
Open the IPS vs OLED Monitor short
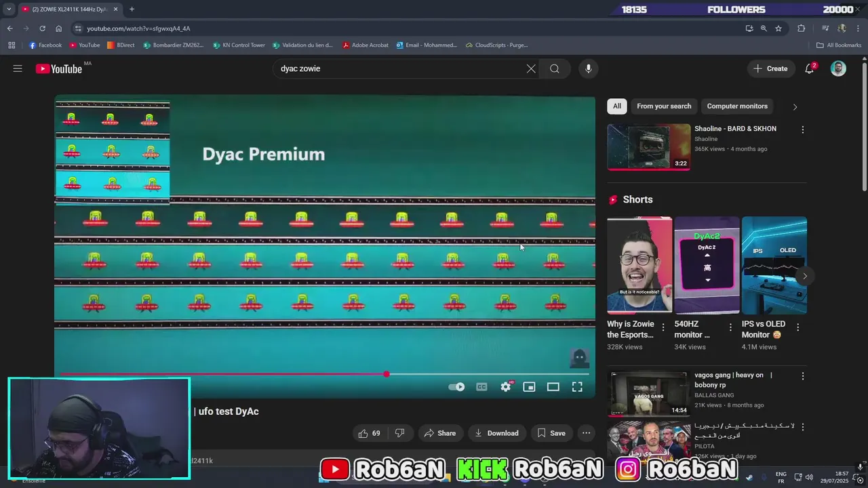pos(774,265)
